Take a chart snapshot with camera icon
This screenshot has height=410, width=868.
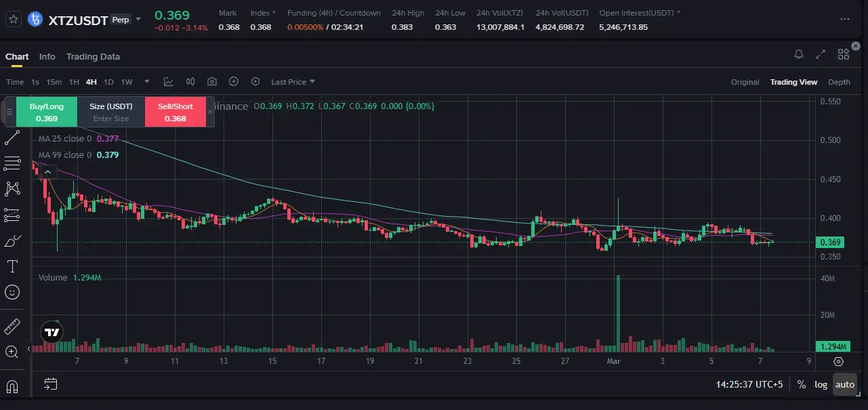coord(212,81)
